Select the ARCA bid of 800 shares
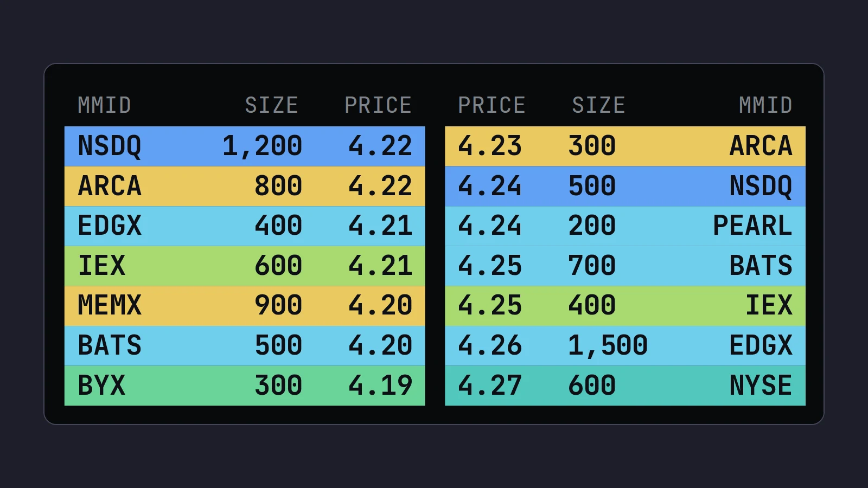Screen dimensions: 868x488 [245, 186]
